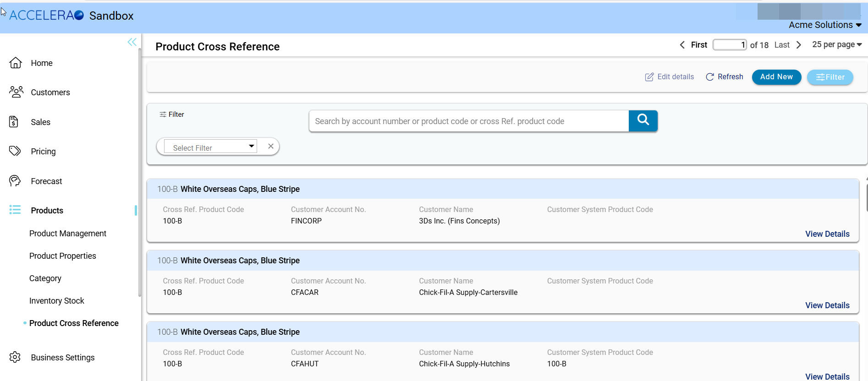This screenshot has height=381, width=868.
Task: Go to next page arrow
Action: tap(799, 45)
